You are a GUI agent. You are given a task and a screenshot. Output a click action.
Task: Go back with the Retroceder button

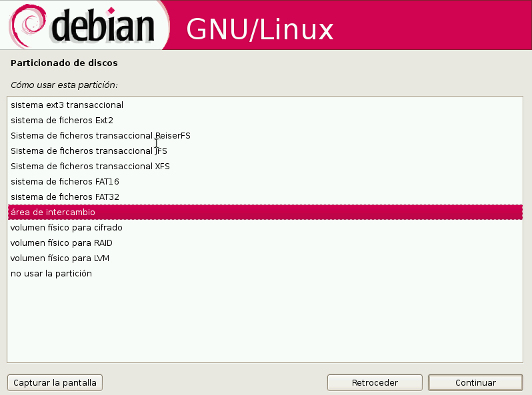(x=375, y=383)
